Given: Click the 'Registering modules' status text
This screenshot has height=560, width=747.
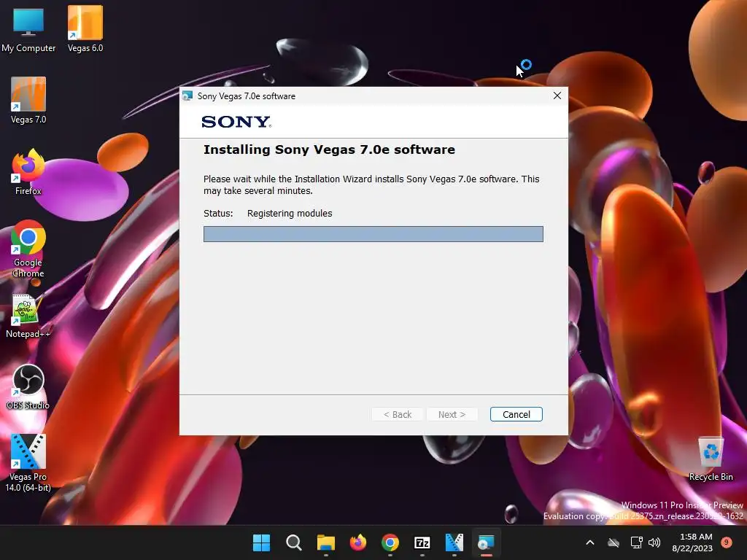Looking at the screenshot, I should (x=290, y=214).
